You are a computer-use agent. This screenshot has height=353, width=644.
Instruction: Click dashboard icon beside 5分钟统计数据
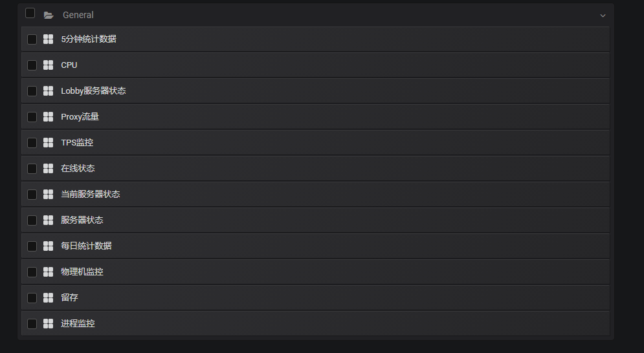tap(48, 39)
